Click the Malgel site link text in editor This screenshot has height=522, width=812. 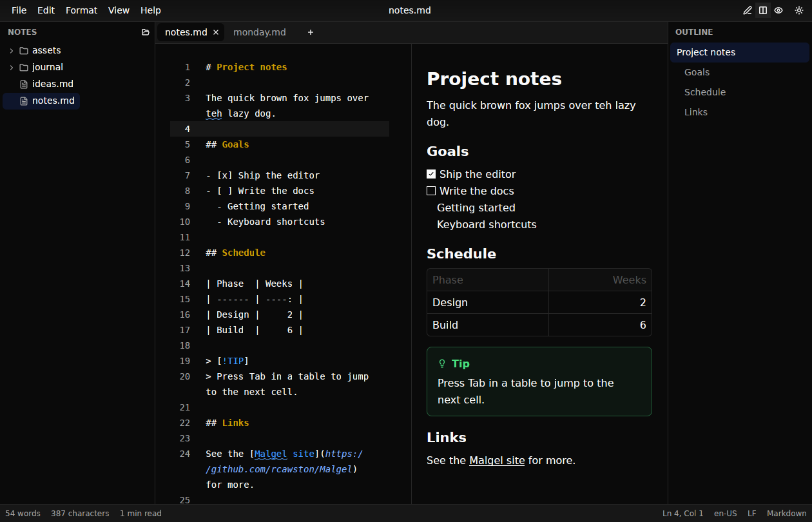[284, 454]
